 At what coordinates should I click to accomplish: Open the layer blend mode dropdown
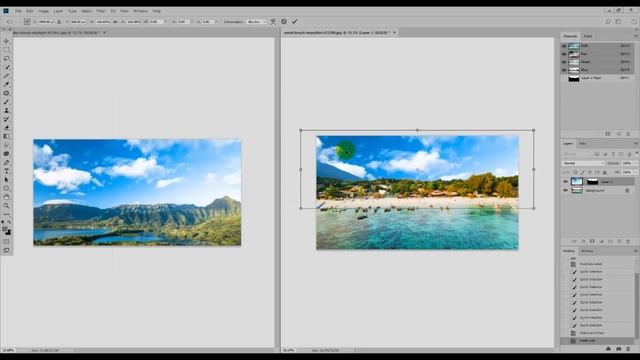pyautogui.click(x=583, y=163)
